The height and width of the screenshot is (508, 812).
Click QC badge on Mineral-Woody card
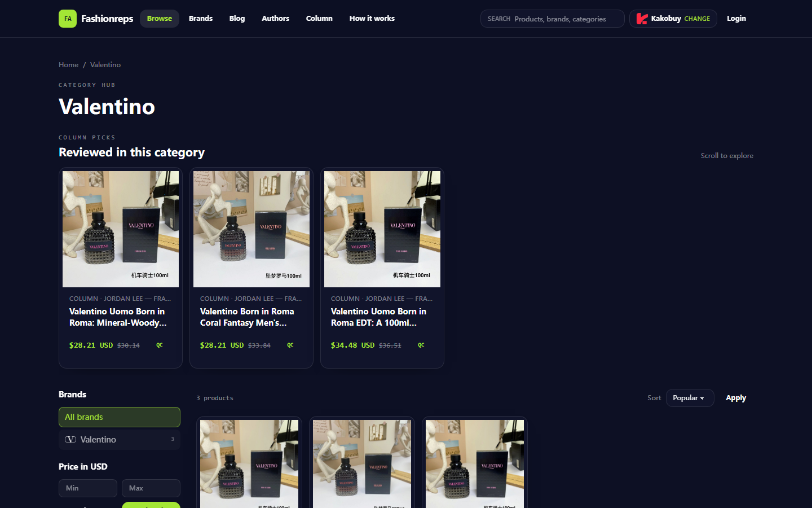(x=160, y=345)
